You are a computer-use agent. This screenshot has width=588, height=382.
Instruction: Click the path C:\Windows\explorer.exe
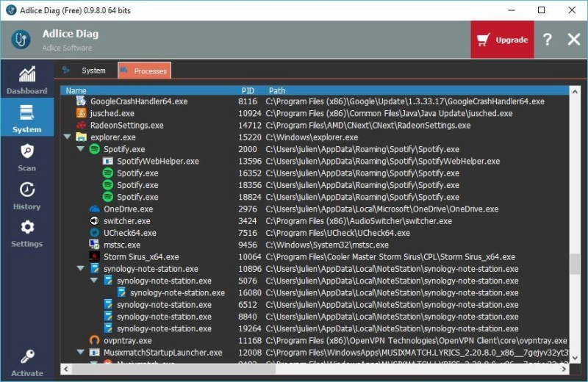312,137
